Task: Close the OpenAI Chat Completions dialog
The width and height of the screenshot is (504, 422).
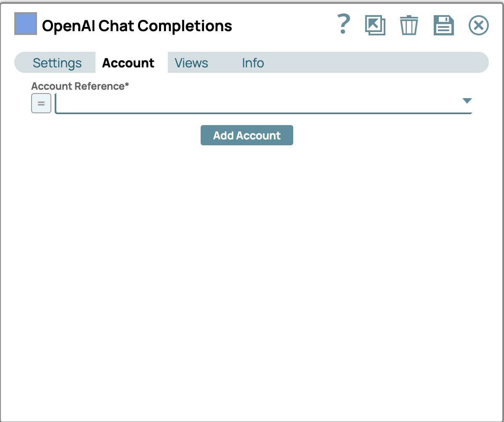Action: pyautogui.click(x=478, y=25)
